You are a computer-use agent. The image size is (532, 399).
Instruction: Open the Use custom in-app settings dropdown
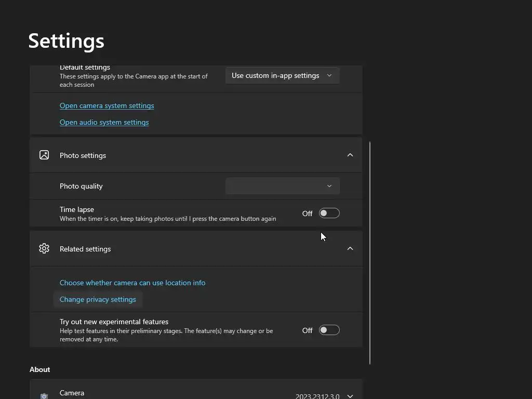282,75
